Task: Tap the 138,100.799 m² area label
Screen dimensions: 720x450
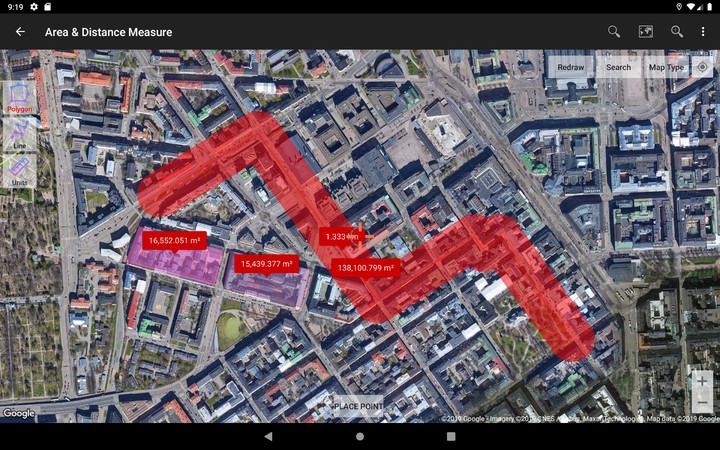Action: click(x=366, y=267)
